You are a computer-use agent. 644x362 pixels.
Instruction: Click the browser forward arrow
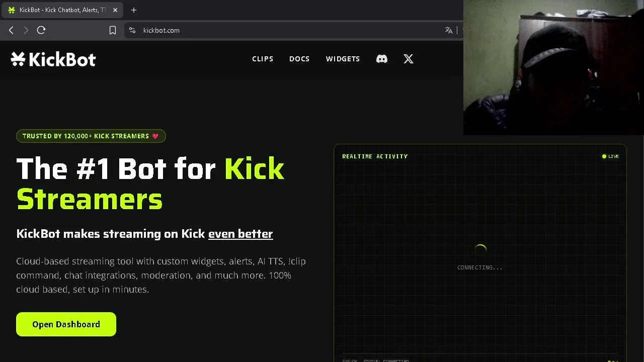point(26,30)
